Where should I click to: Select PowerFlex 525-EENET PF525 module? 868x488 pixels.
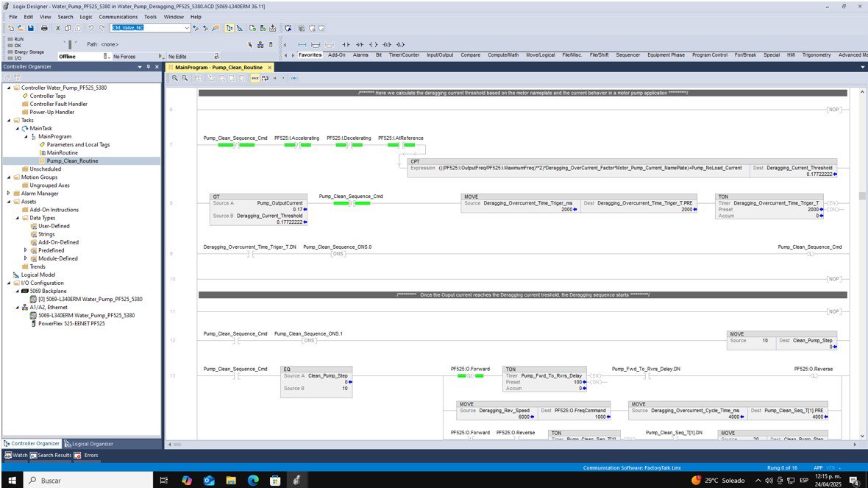point(71,323)
